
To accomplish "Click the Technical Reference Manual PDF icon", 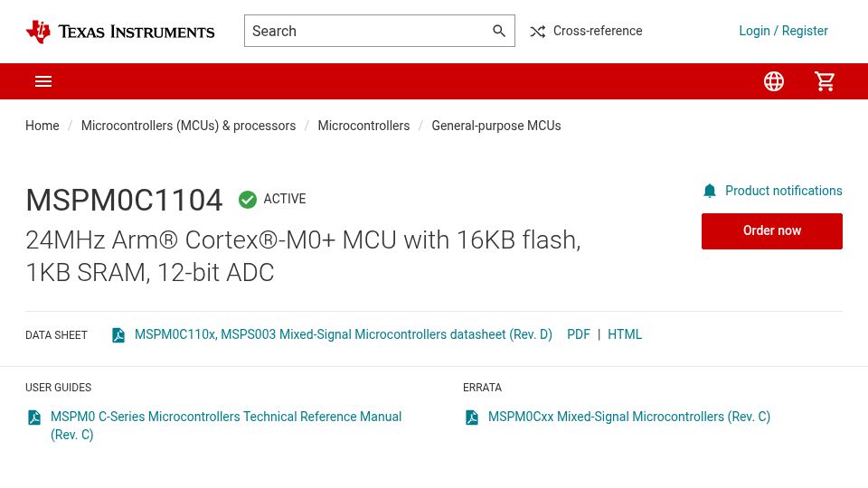I will point(34,418).
